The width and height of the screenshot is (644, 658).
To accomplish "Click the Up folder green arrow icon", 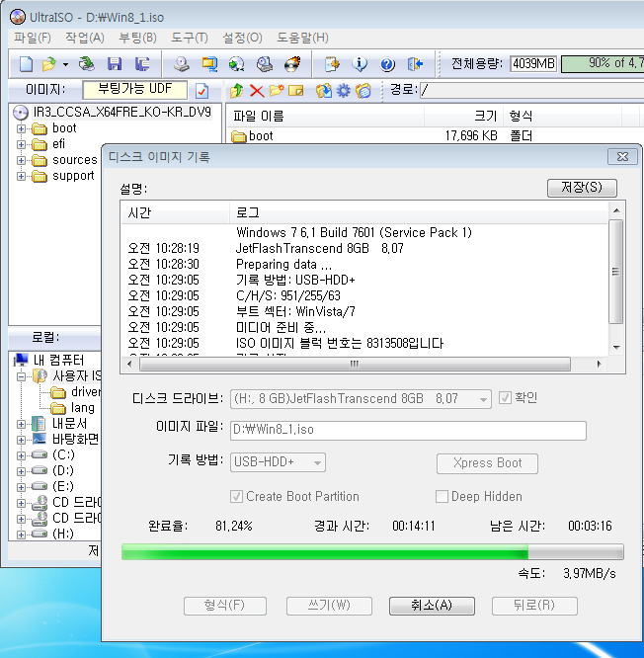I will pos(237,90).
